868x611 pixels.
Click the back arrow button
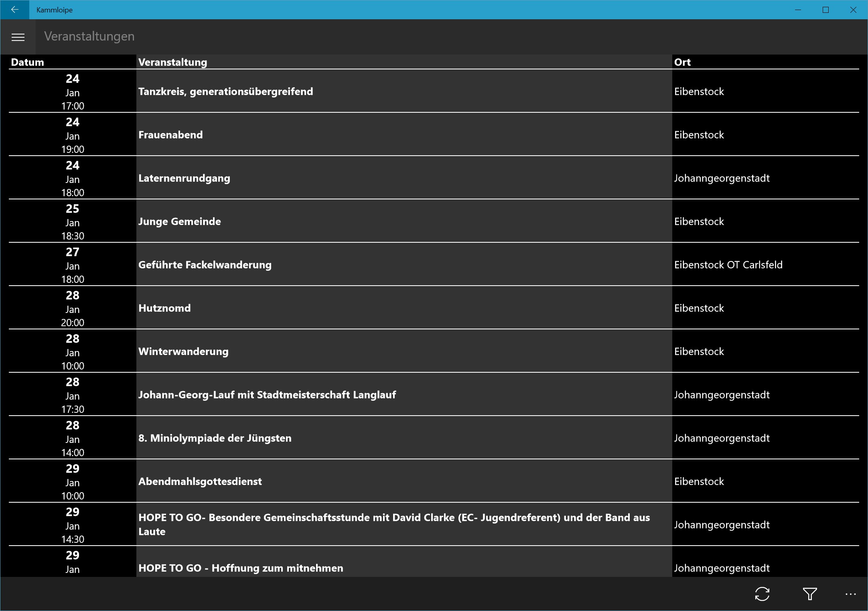pyautogui.click(x=15, y=10)
